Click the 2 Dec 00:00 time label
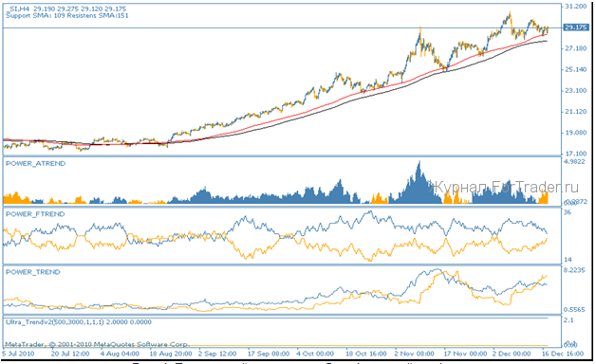Image resolution: width=596 pixels, height=364 pixels. coord(512,354)
